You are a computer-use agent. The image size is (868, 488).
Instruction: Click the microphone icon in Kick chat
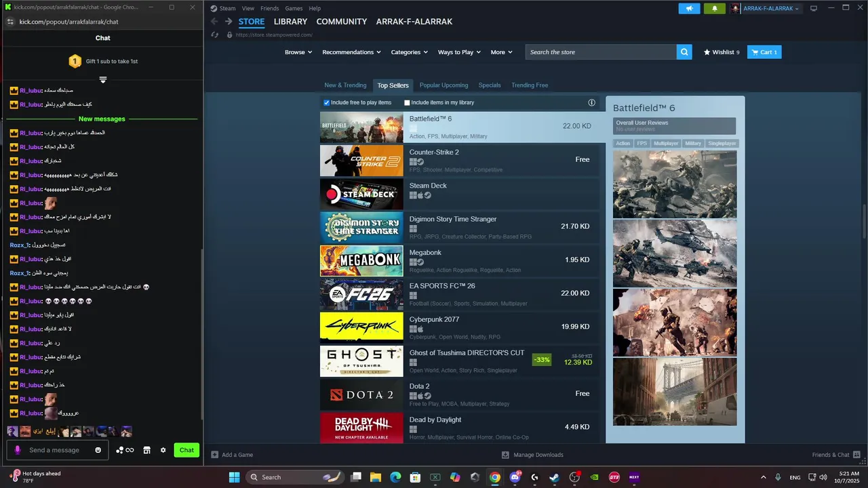point(18,450)
